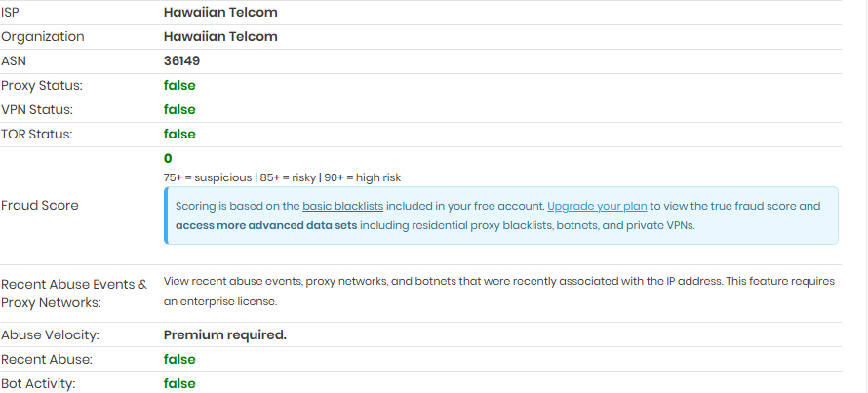The image size is (868, 393).
Task: Click the "Upgrade your plan" link
Action: point(597,206)
